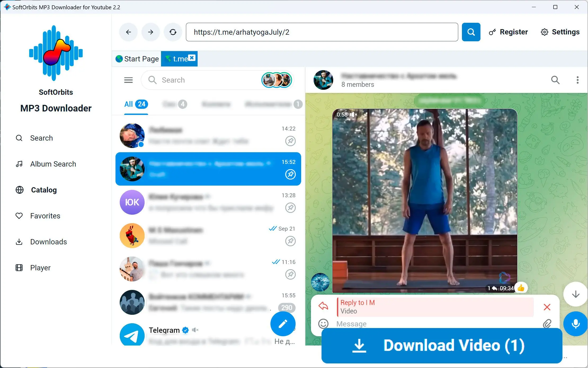Open the Telegram hamburger menu

[128, 80]
